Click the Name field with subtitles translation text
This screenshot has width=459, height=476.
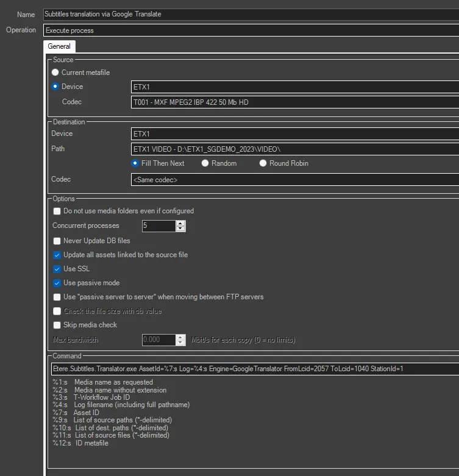[250, 14]
